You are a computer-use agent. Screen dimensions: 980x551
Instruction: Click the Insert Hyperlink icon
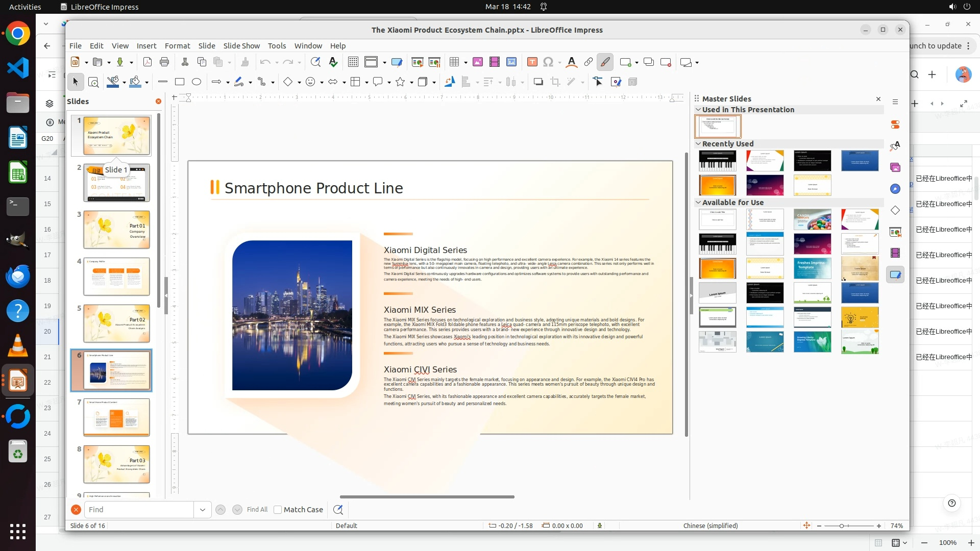[x=589, y=62]
